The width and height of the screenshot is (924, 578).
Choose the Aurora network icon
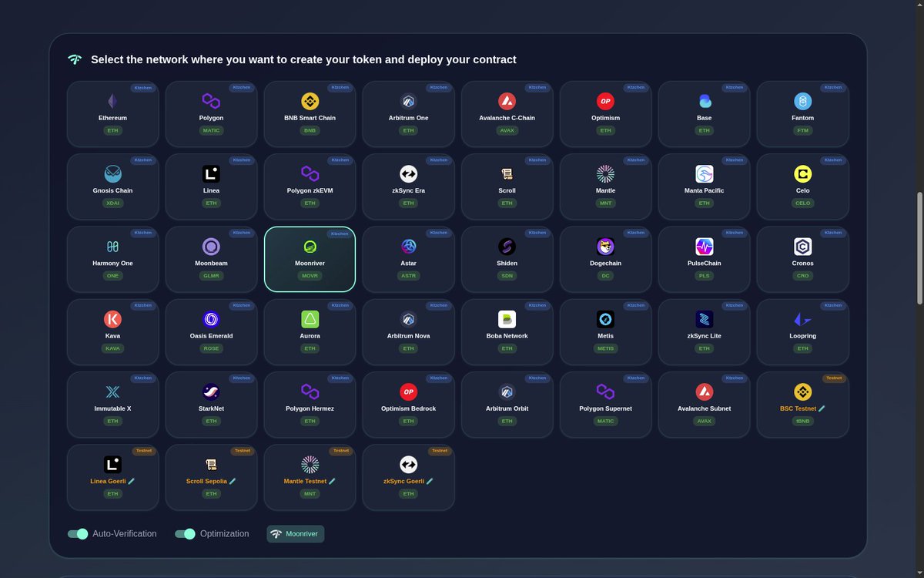tap(310, 319)
